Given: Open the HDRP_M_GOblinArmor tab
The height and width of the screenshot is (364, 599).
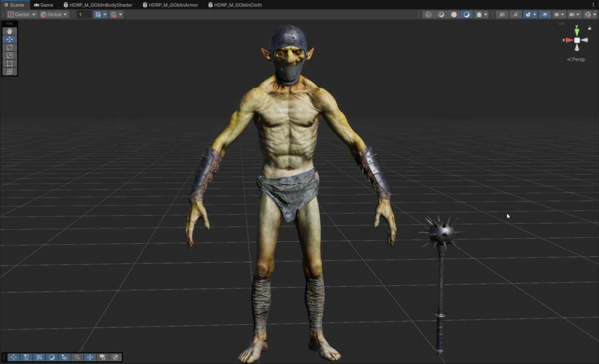Looking at the screenshot, I should (170, 5).
